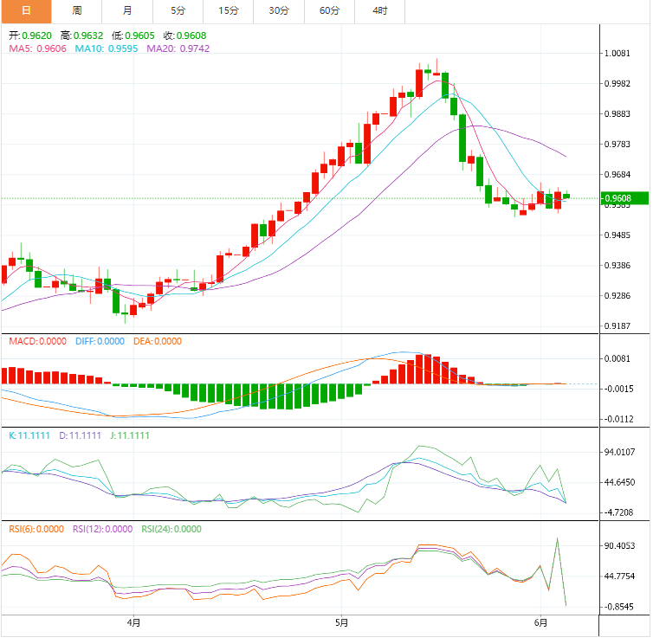This screenshot has height=644, width=653.
Task: Click the 5月 marker on time axis
Action: coord(342,622)
